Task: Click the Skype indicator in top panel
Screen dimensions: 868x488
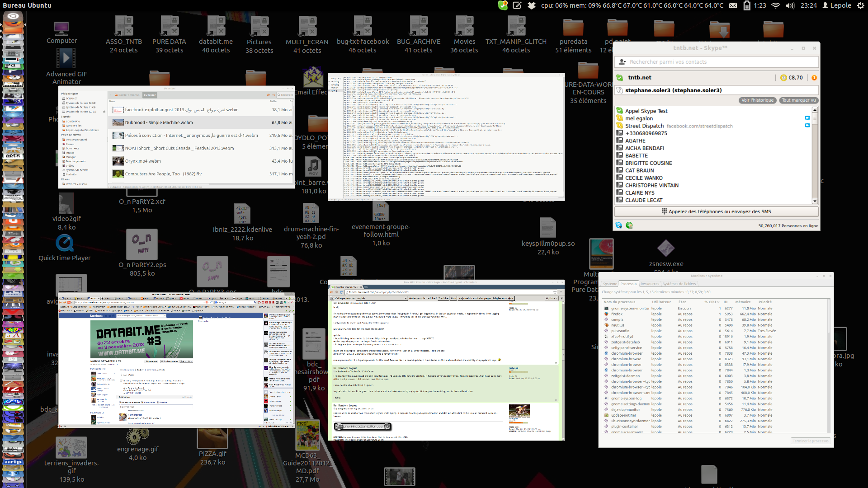Action: 502,5
